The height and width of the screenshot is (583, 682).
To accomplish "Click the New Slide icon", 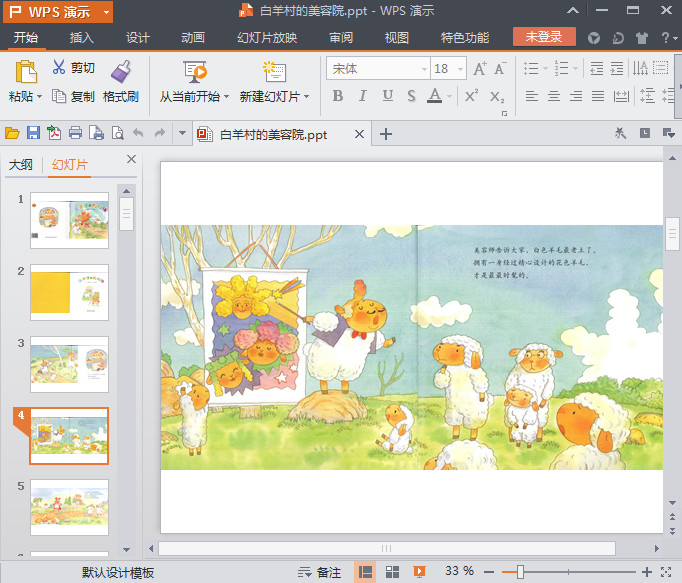I will [x=274, y=71].
